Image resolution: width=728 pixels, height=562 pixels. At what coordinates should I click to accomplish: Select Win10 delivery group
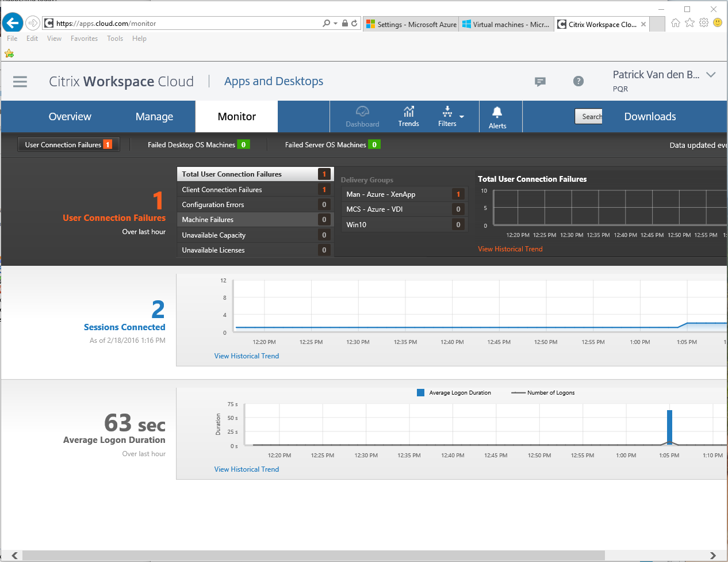tap(404, 224)
